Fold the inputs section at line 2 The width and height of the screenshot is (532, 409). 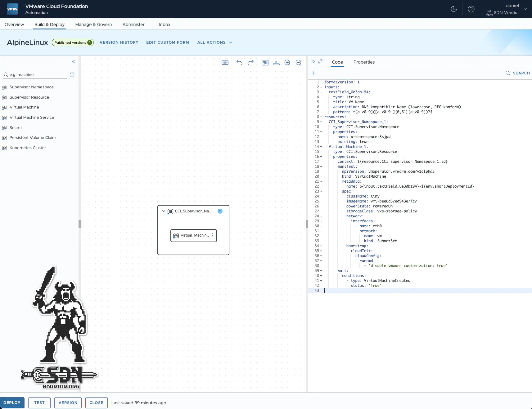(321, 87)
